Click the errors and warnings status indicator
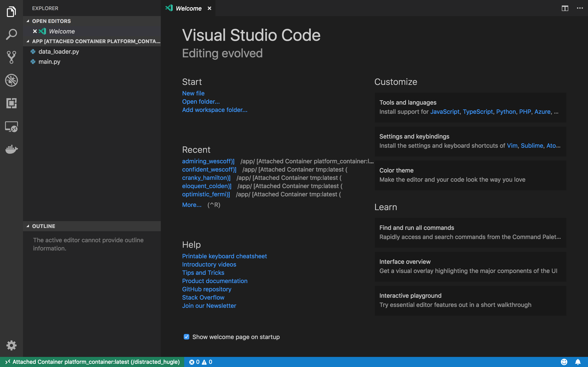 tap(201, 362)
